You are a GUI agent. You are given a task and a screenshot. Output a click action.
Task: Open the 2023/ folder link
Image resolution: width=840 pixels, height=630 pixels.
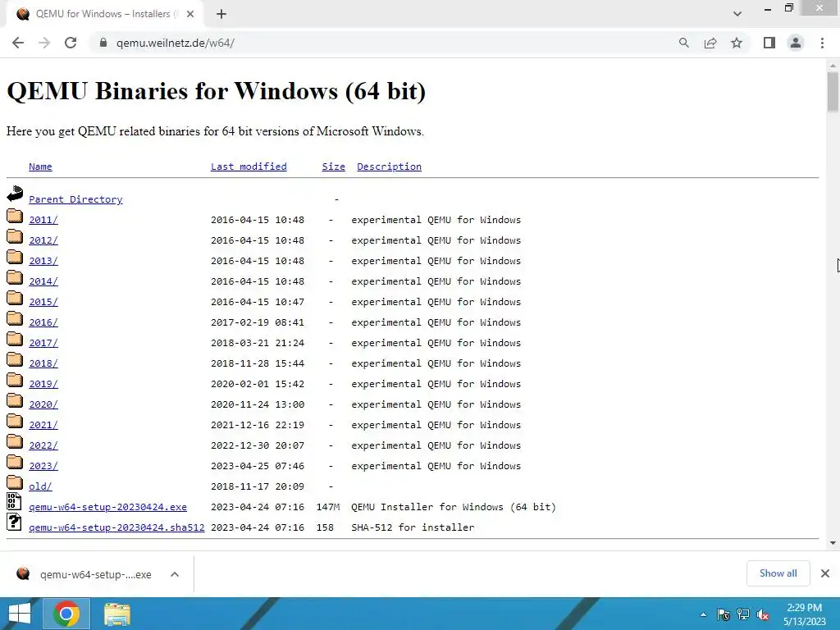click(x=43, y=466)
